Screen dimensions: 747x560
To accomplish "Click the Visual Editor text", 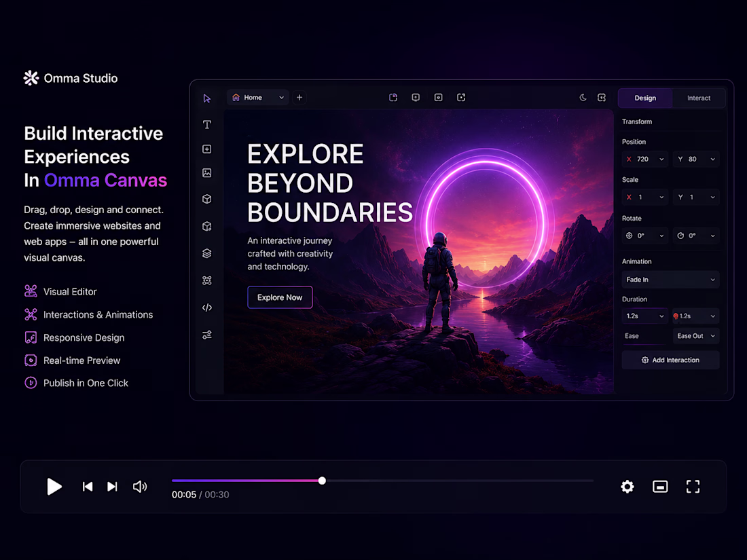I will [70, 291].
